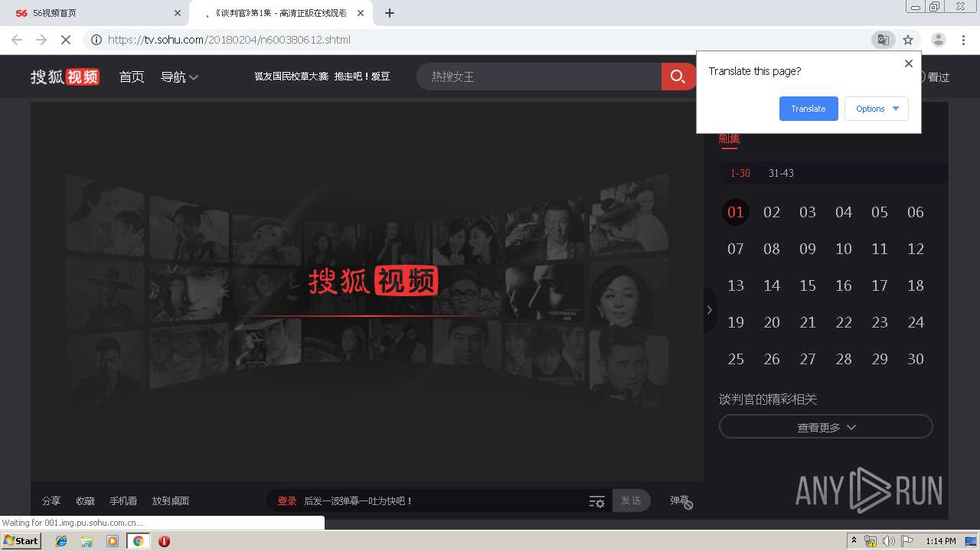The width and height of the screenshot is (980, 551).
Task: Stop page loading with the X button
Action: click(66, 40)
